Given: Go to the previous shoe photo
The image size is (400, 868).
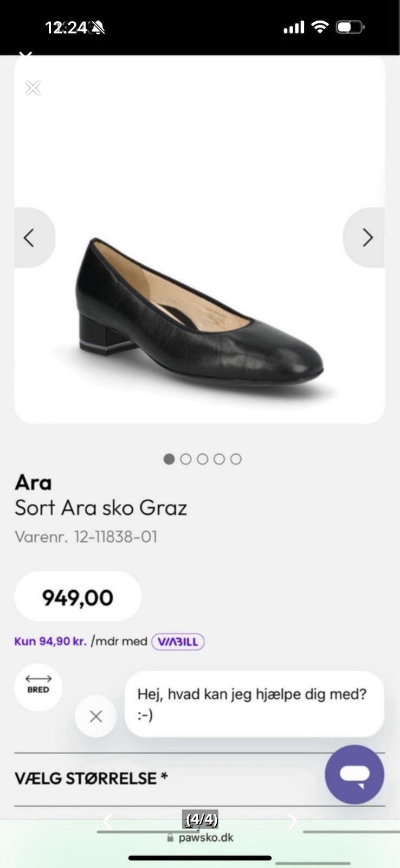Looking at the screenshot, I should (x=30, y=238).
